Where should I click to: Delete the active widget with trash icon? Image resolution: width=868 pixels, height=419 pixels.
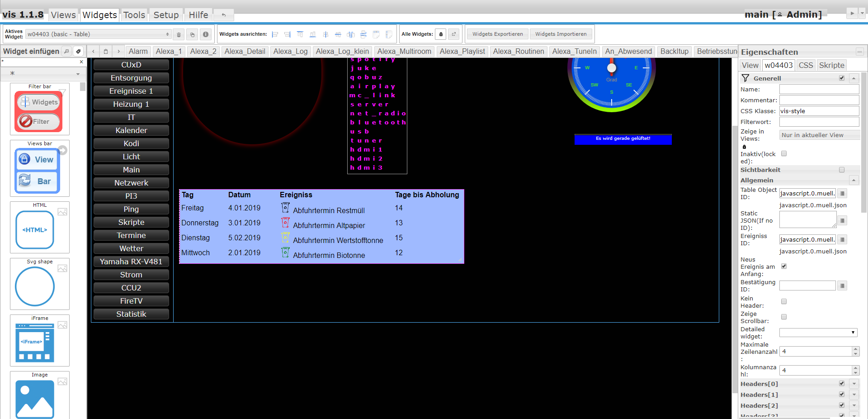coord(179,34)
